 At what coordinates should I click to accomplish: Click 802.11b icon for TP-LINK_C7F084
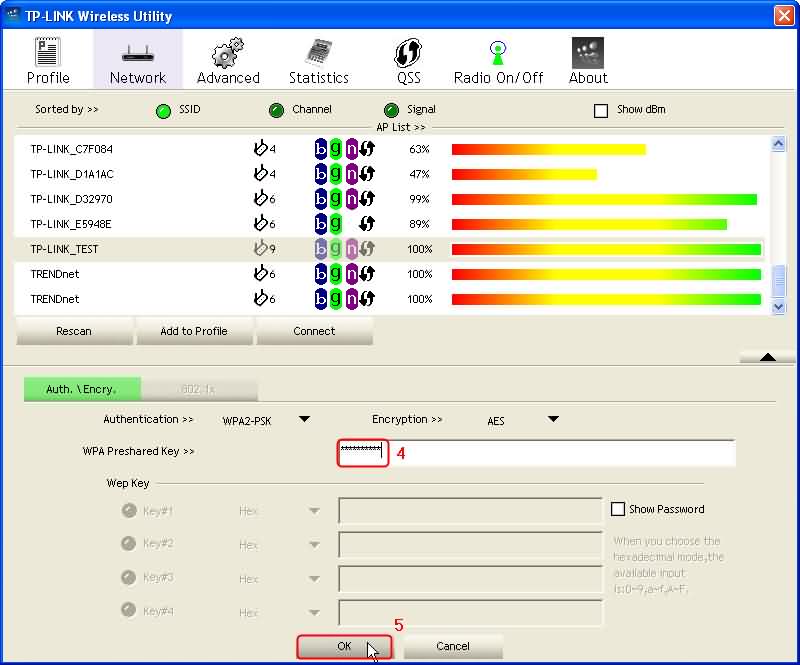click(320, 149)
